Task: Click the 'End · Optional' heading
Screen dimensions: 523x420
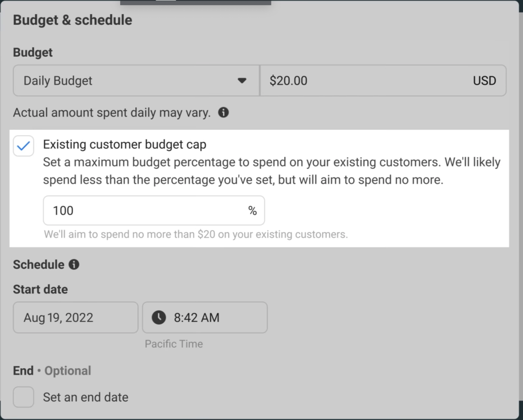Action: 52,371
